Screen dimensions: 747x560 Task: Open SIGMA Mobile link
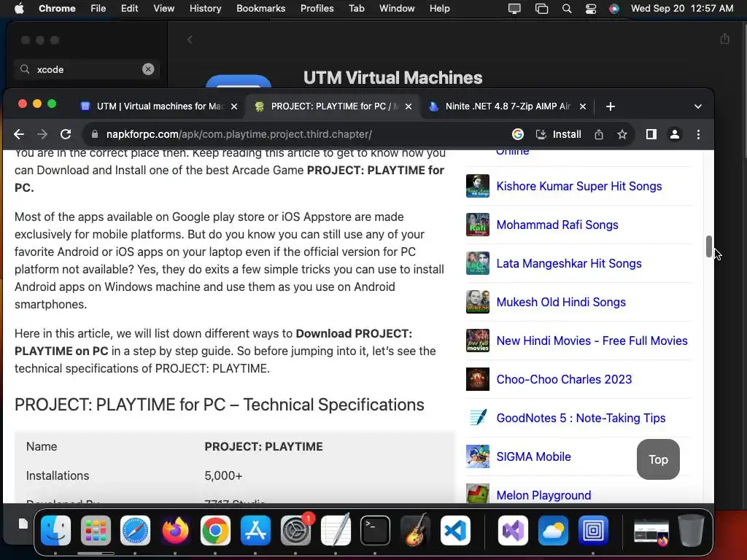(x=533, y=456)
